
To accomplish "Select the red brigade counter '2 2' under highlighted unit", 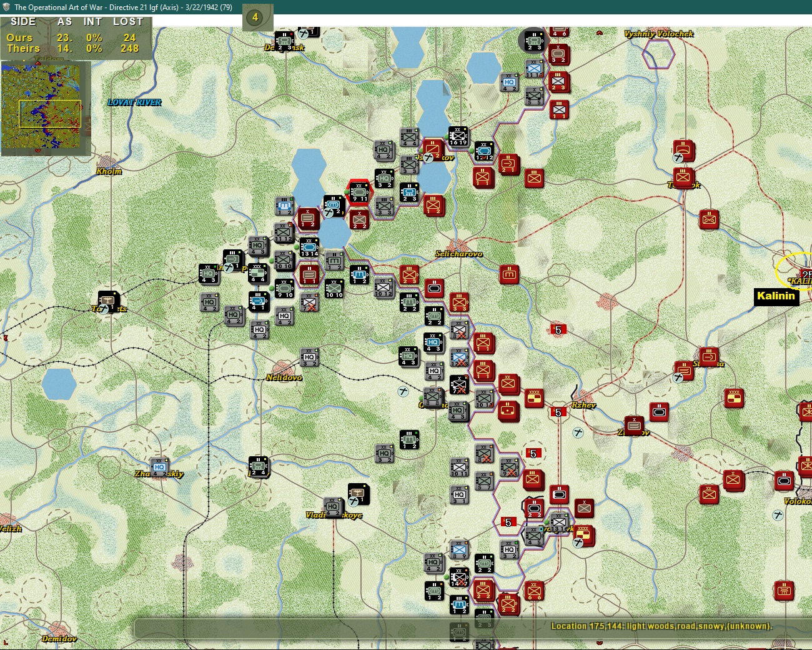I will pyautogui.click(x=359, y=219).
